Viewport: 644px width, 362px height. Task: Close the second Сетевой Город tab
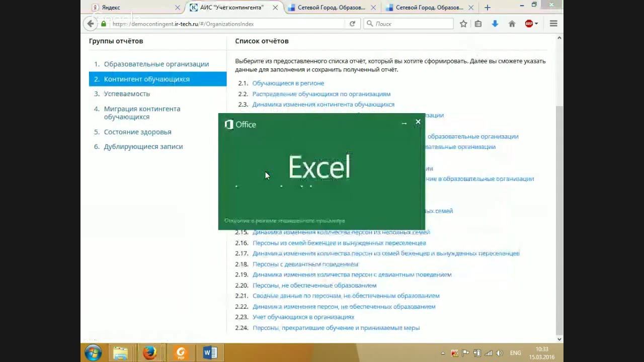pyautogui.click(x=471, y=8)
